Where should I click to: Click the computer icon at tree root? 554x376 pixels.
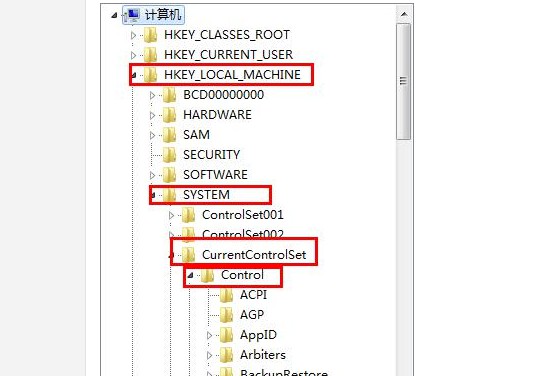[131, 15]
